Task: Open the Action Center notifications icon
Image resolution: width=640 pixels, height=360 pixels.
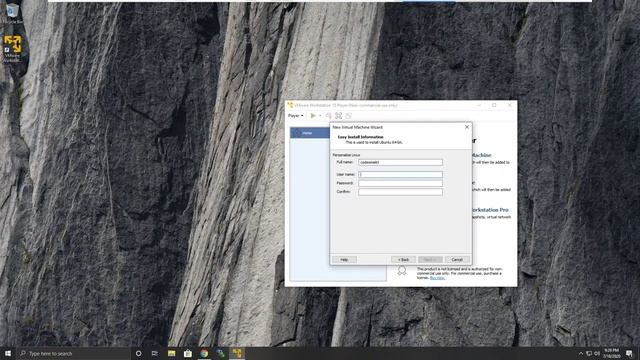Action: 629,353
